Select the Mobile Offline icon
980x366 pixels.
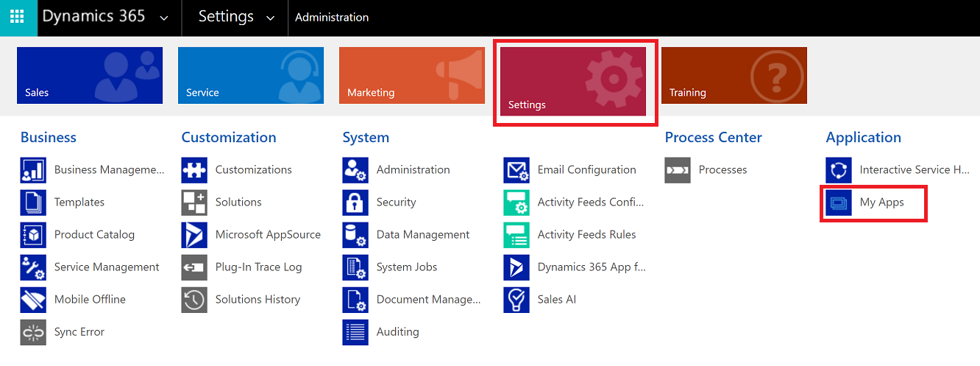[33, 300]
